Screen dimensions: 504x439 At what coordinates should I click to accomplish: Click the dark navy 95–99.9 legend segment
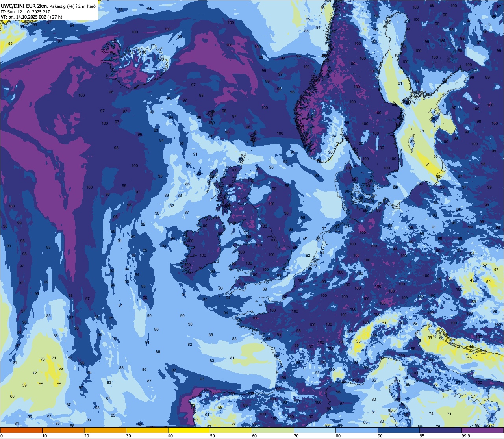(x=441, y=430)
